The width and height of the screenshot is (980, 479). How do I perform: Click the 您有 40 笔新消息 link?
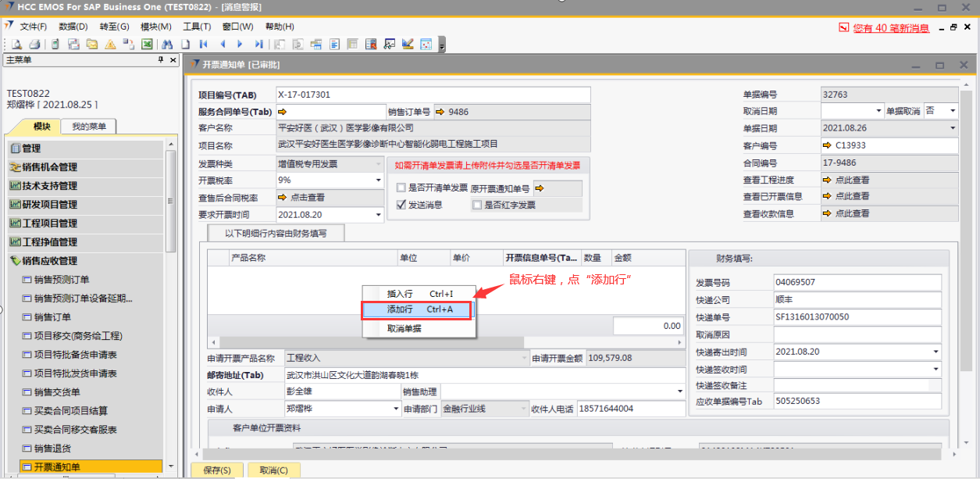[891, 28]
